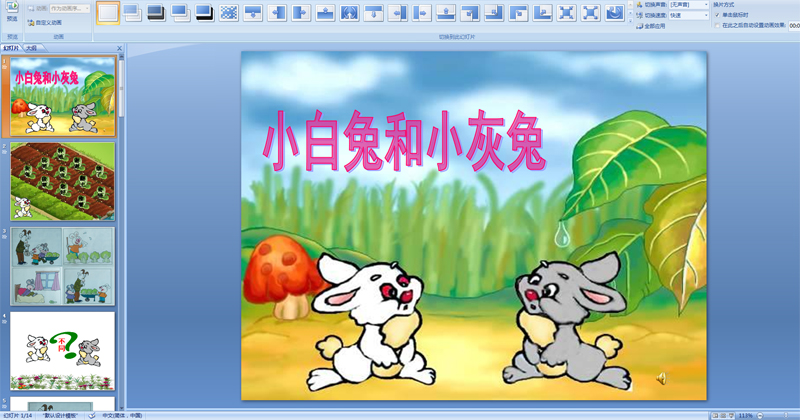
Task: Switch to Normal view in status bar
Action: [x=715, y=416]
